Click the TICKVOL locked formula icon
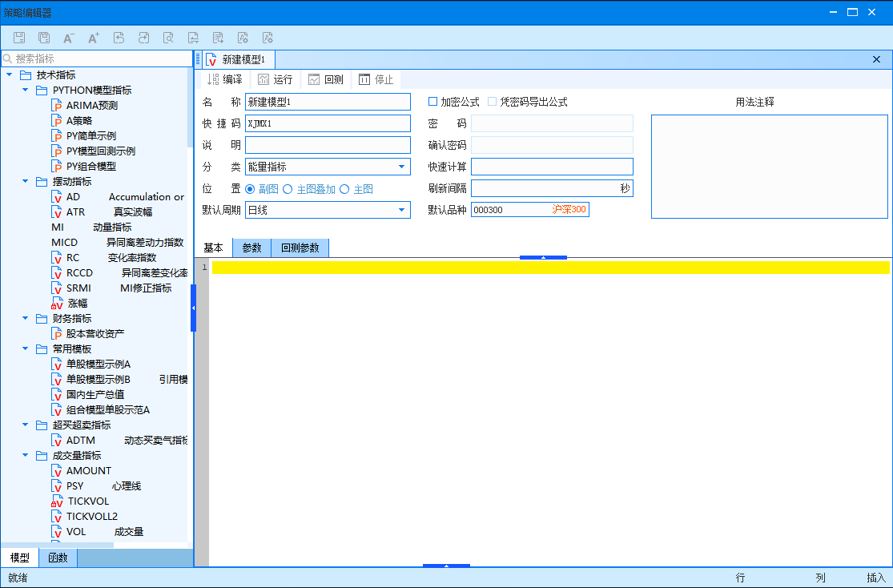893x588 pixels. coord(56,501)
